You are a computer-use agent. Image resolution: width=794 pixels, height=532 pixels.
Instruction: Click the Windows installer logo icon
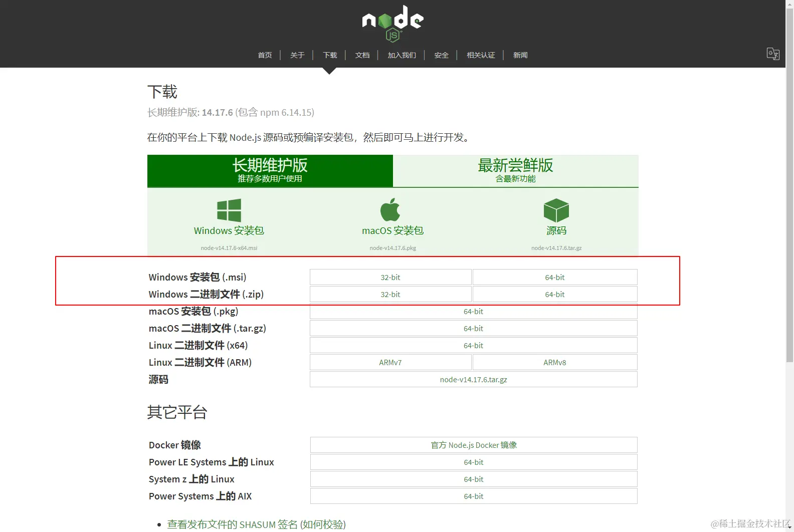[x=229, y=210]
